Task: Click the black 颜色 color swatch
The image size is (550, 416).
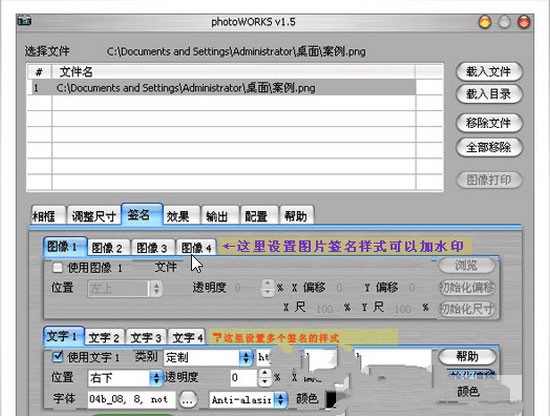Action: [x=331, y=400]
